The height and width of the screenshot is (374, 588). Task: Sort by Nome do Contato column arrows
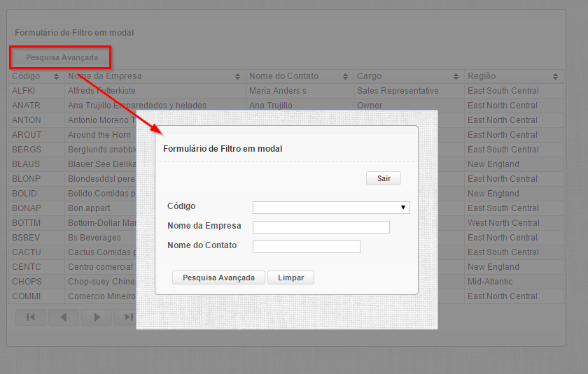pyautogui.click(x=345, y=76)
